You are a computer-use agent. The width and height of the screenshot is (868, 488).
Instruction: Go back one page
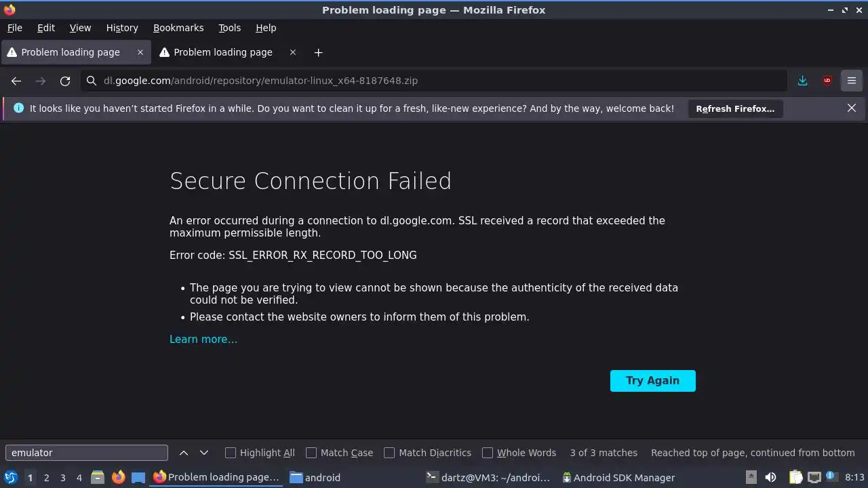click(16, 81)
